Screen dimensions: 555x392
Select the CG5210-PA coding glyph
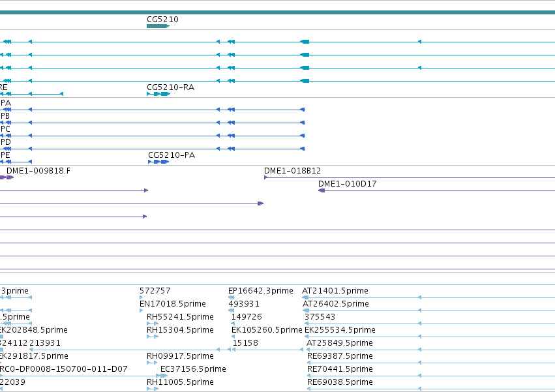coord(158,162)
